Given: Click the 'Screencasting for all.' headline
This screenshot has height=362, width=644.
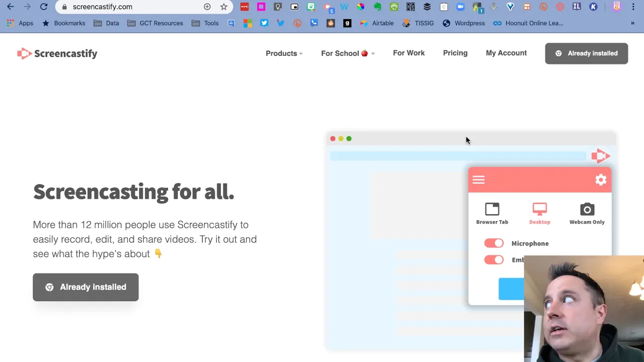Looking at the screenshot, I should [133, 192].
